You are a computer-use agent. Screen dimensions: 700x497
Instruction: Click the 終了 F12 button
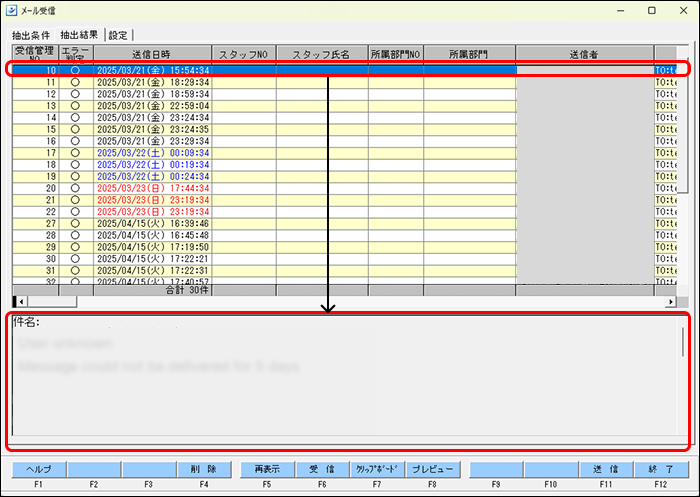(x=661, y=469)
